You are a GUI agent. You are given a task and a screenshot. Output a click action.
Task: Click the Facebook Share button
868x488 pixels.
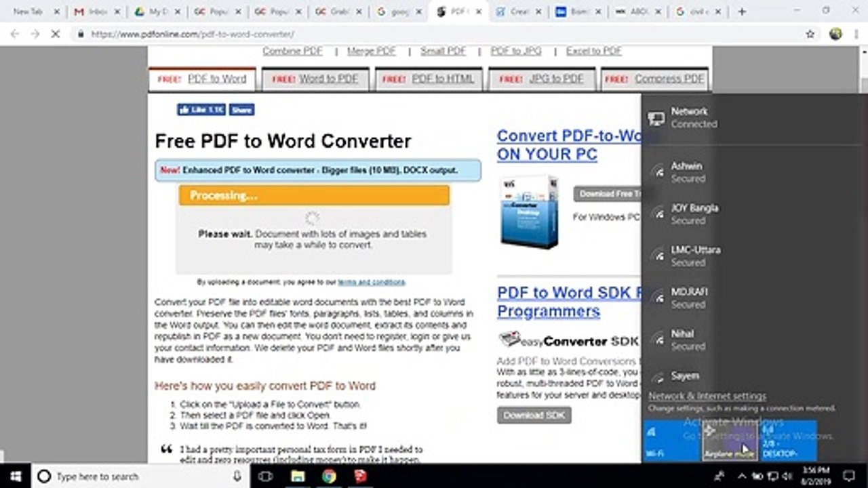[x=241, y=109]
